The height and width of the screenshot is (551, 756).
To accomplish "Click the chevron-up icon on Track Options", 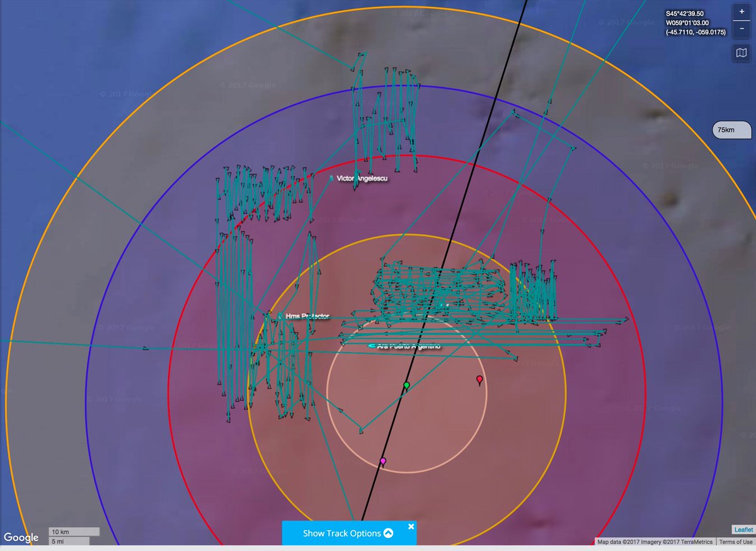I will [388, 533].
